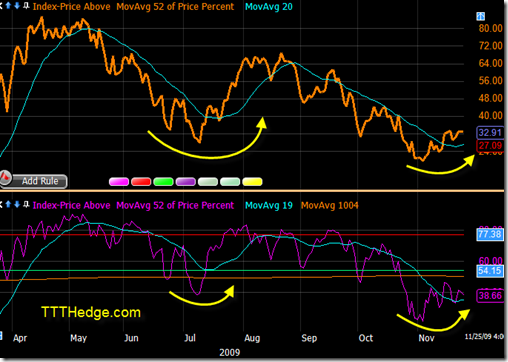Click the Sep label on the time axis
Image resolution: width=508 pixels, height=362 pixels.
click(309, 338)
